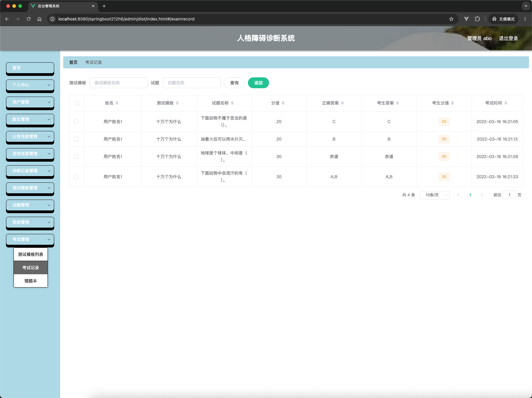Expand the 诊断记录管理 sidebar menu

(x=30, y=171)
